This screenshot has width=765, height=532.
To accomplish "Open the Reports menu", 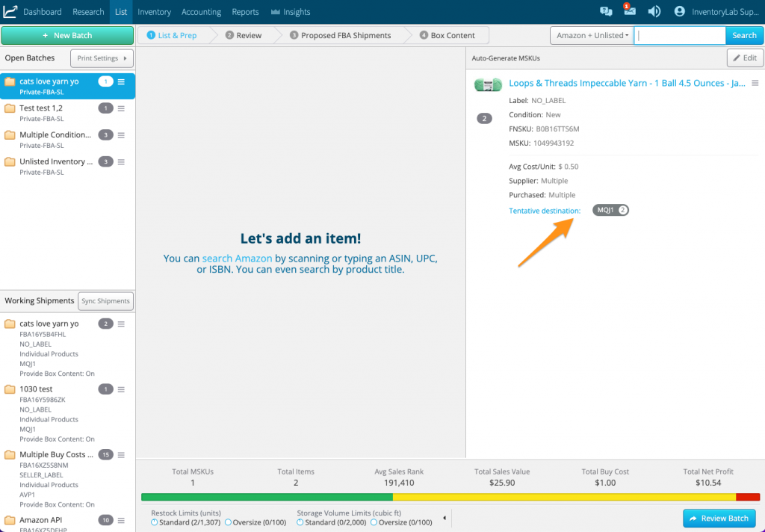I will [x=245, y=12].
